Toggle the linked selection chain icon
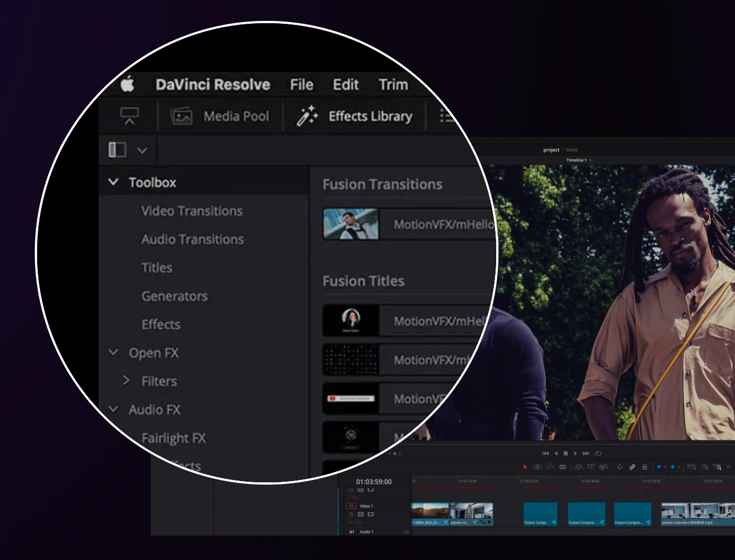This screenshot has height=560, width=735. 632,467
